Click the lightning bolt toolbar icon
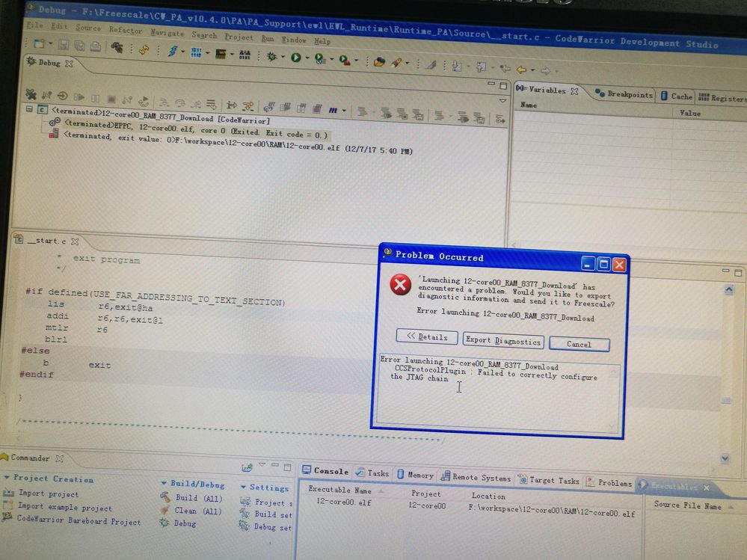Screen dimensions: 747x560 [173, 51]
